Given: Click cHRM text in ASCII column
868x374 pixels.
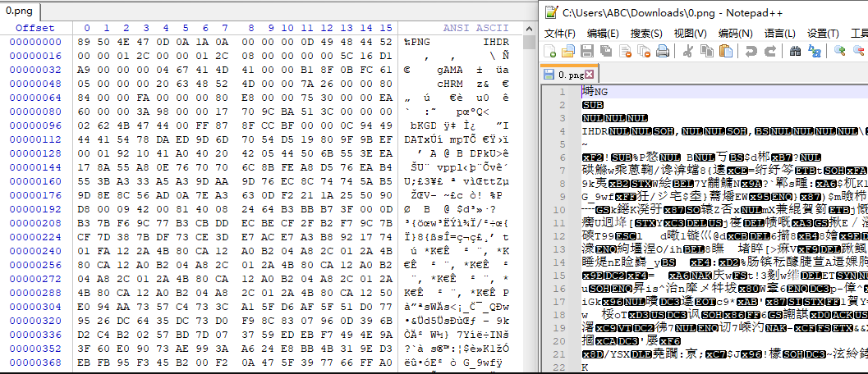Looking at the screenshot, I should [x=449, y=84].
